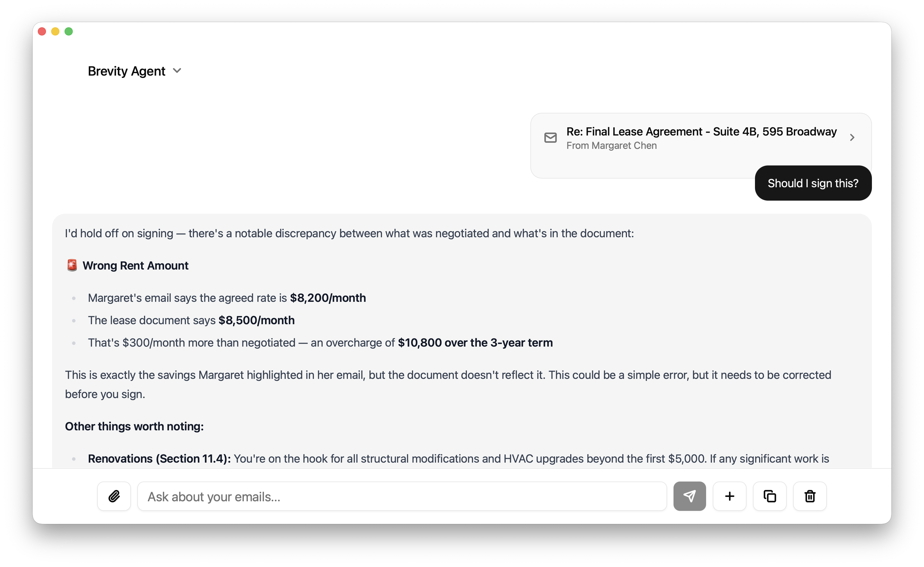Image resolution: width=924 pixels, height=567 pixels.
Task: Copy the response using the copy icon
Action: (x=770, y=496)
